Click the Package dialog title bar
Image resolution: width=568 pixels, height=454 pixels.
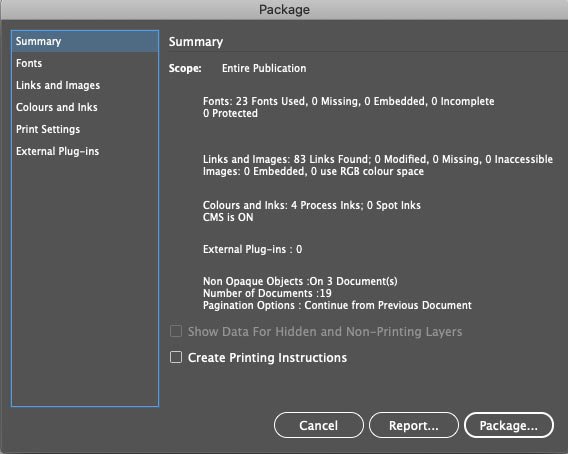tap(284, 9)
